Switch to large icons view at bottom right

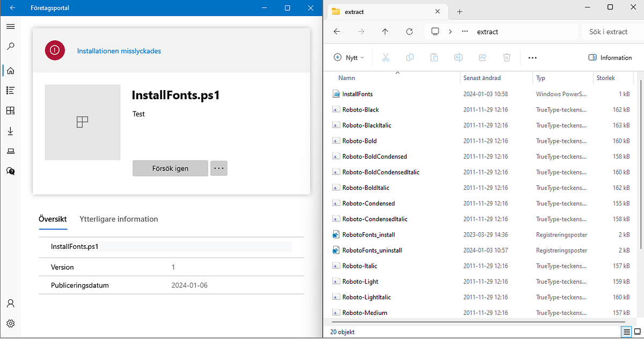coord(638,331)
